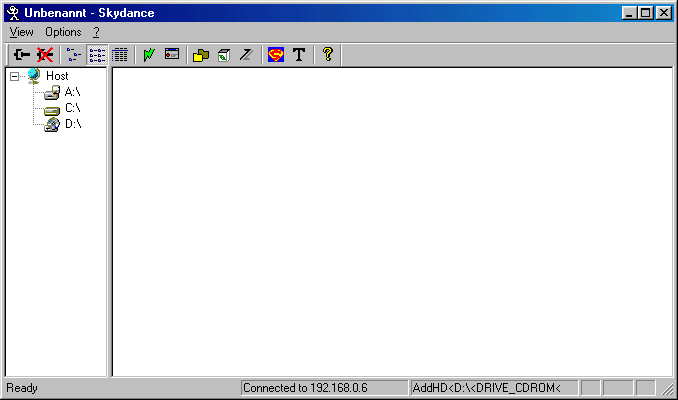This screenshot has height=400, width=678.
Task: Toggle the details view button
Action: pyautogui.click(x=120, y=55)
